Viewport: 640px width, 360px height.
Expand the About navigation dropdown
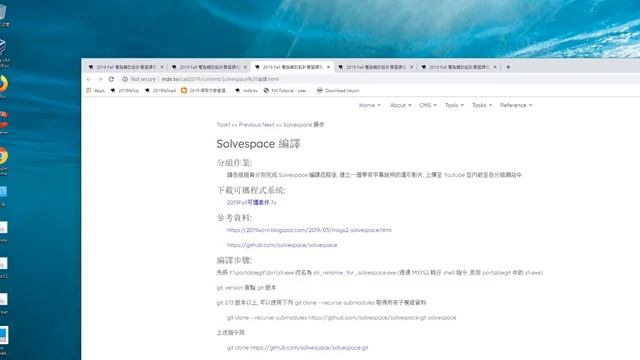(x=400, y=105)
